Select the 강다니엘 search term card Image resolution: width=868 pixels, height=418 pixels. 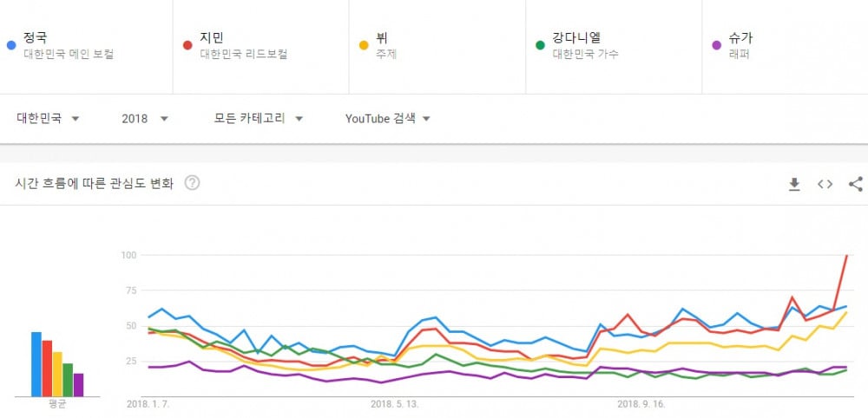[614, 47]
